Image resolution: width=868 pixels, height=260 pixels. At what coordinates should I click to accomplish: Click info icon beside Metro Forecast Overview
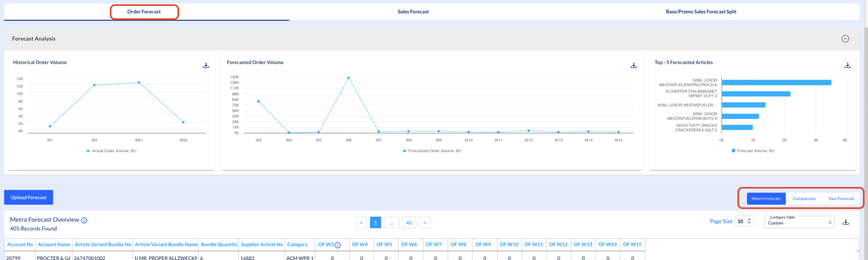[84, 220]
